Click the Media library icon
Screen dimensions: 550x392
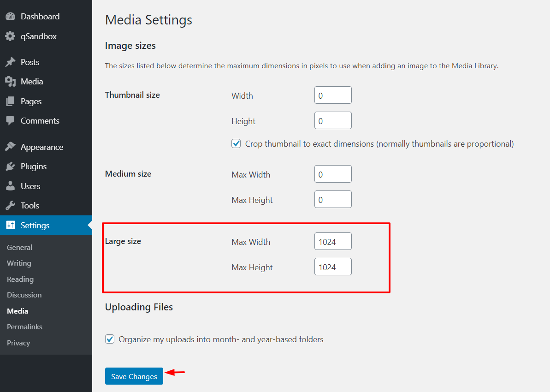click(x=11, y=82)
